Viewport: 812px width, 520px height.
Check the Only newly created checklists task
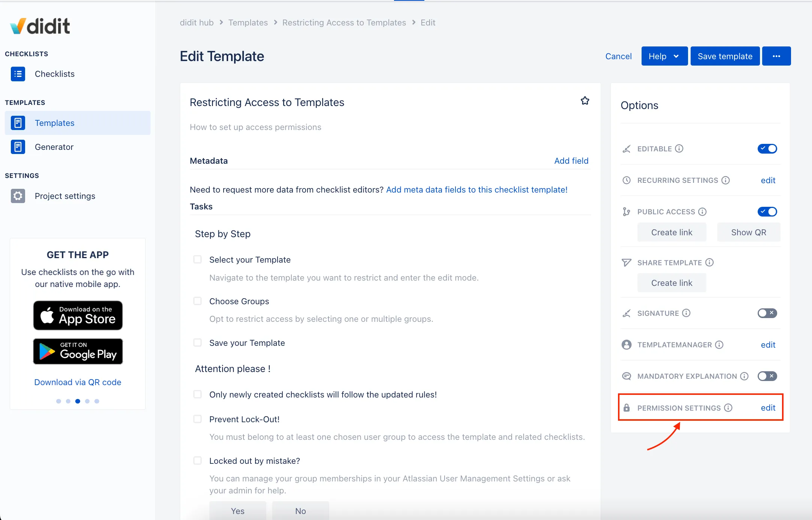click(x=197, y=394)
